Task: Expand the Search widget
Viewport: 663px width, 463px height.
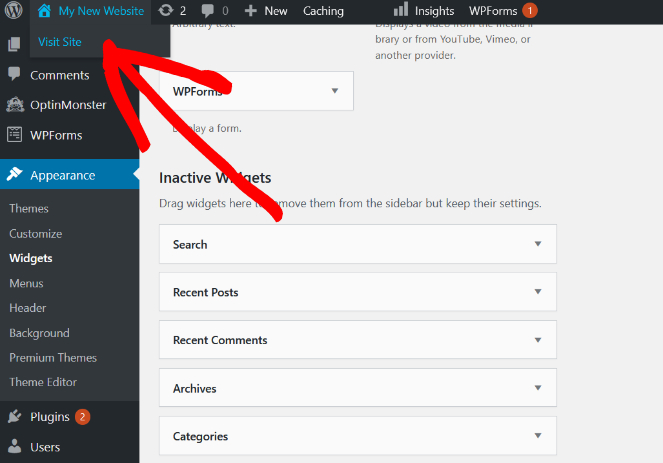Action: pos(537,244)
